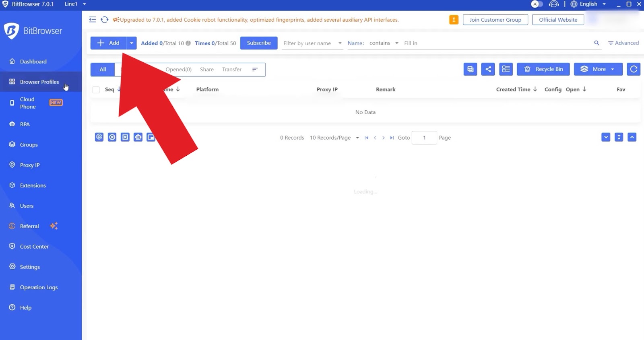The height and width of the screenshot is (340, 644).
Task: Click the sync refresh icon near announcement
Action: [x=105, y=20]
